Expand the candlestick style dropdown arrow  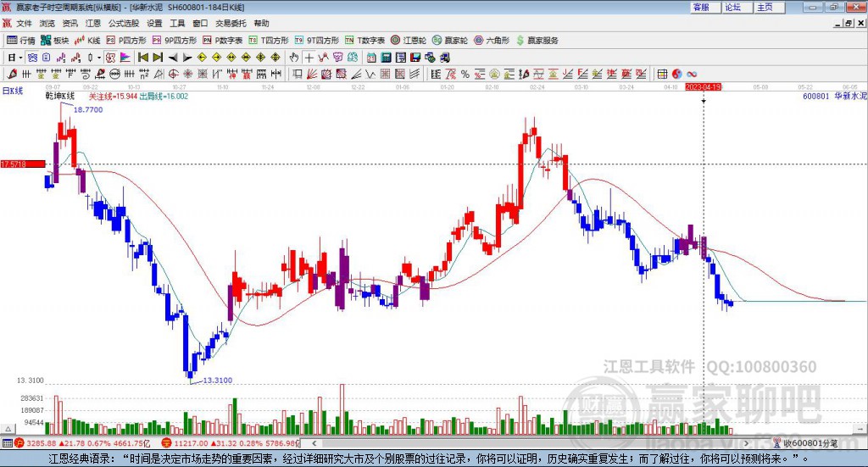tap(99, 58)
